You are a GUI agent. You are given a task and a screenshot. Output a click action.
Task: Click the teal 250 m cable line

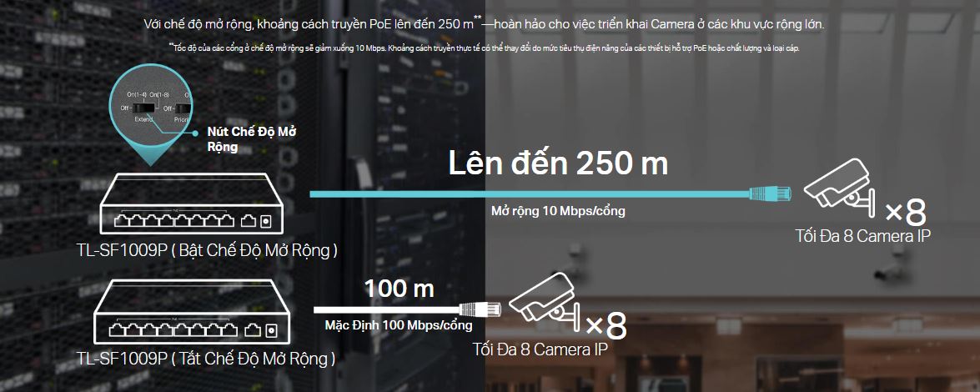pyautogui.click(x=530, y=194)
